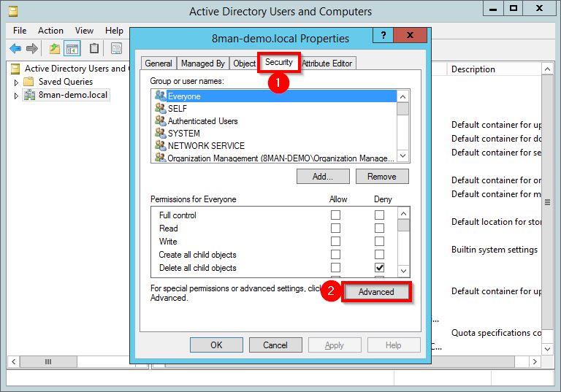The width and height of the screenshot is (561, 392).
Task: Open the Action menu
Action: [x=50, y=31]
